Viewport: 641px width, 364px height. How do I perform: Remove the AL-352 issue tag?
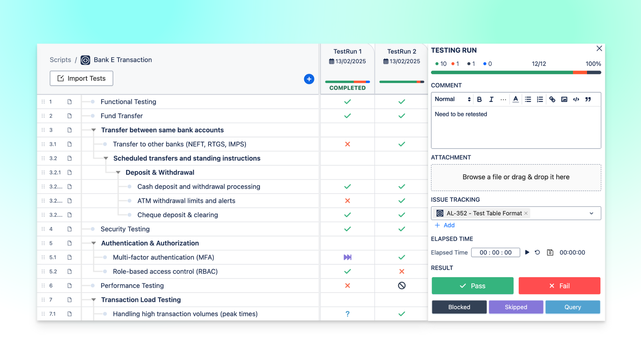[x=526, y=213]
